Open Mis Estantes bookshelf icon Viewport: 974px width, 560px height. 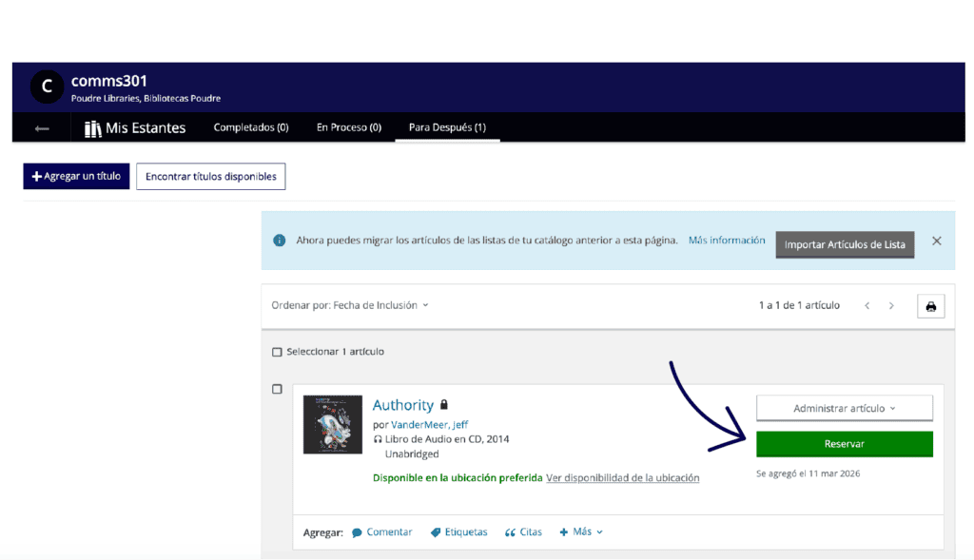(93, 128)
